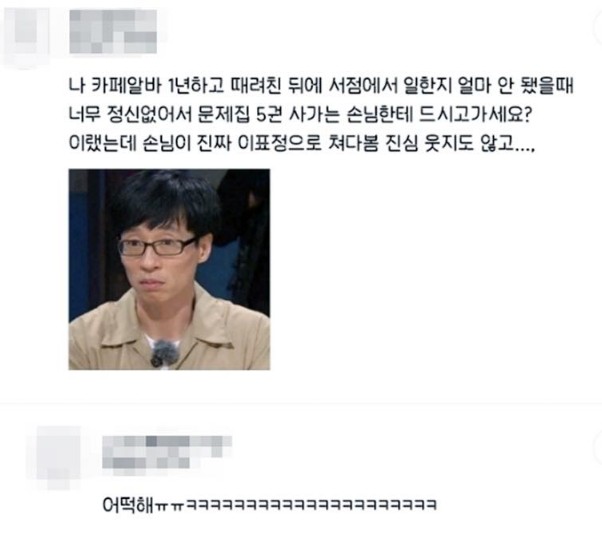Click the "문제집 5권" text
The image size is (602, 535).
coord(240,115)
